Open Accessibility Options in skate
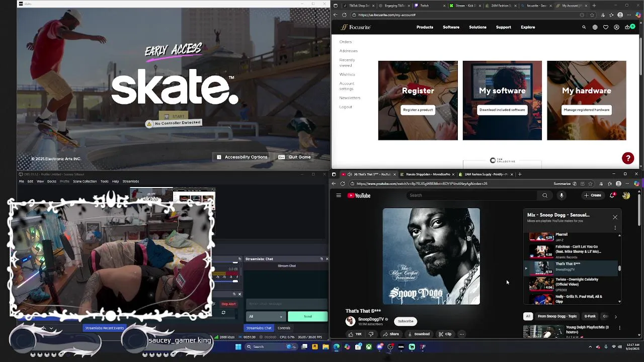Image resolution: width=644 pixels, height=362 pixels. tap(242, 157)
